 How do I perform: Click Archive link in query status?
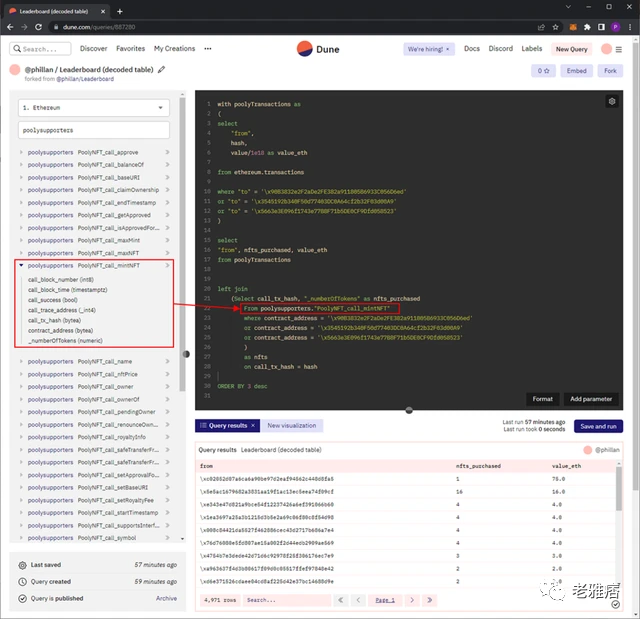click(166, 598)
